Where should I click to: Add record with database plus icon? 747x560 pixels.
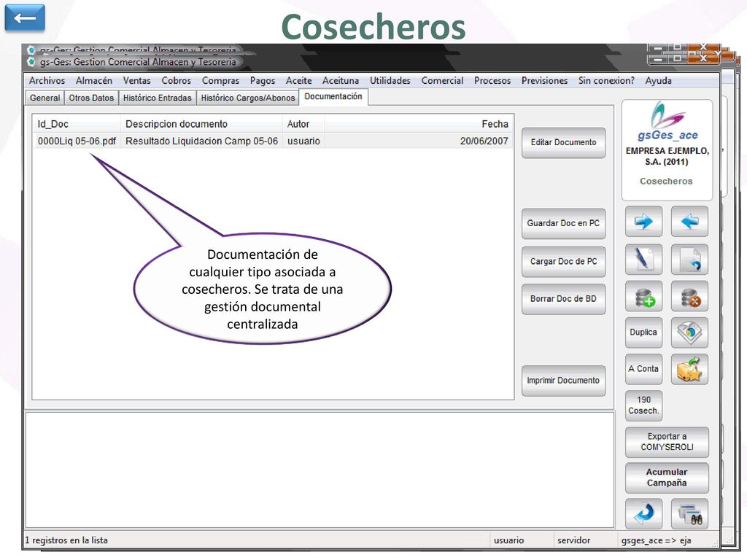(x=643, y=296)
